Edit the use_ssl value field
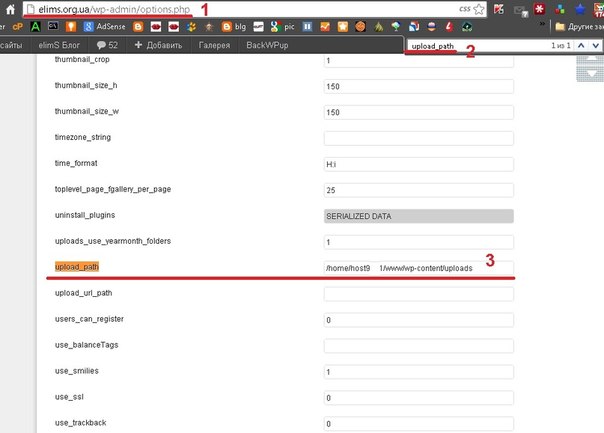604x433 pixels. click(419, 398)
